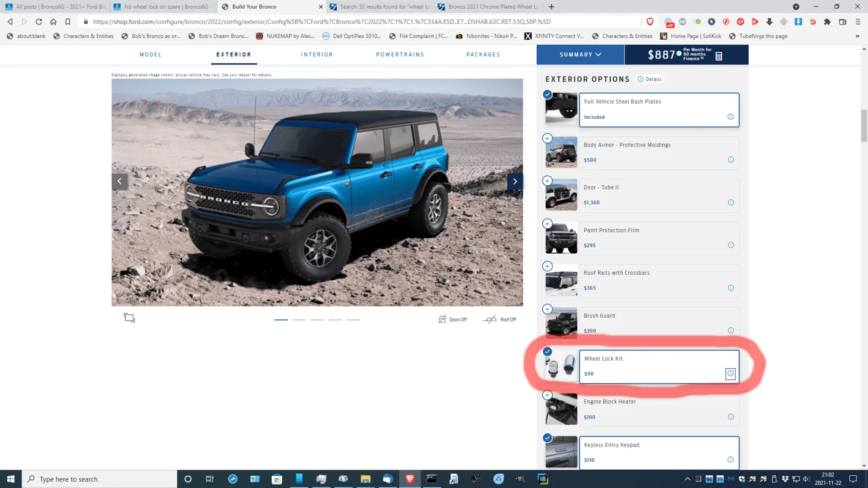Open Bob's Dream Bronco bookmark

[x=219, y=36]
